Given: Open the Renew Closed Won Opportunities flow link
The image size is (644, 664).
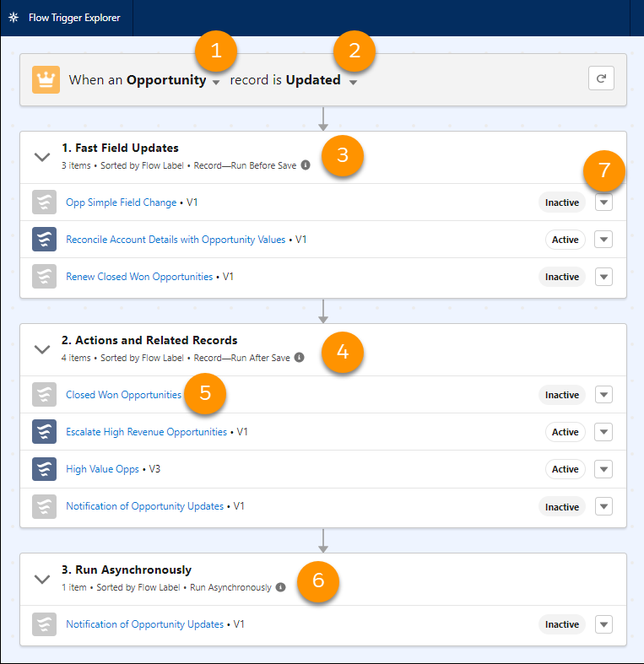Looking at the screenshot, I should (x=139, y=277).
